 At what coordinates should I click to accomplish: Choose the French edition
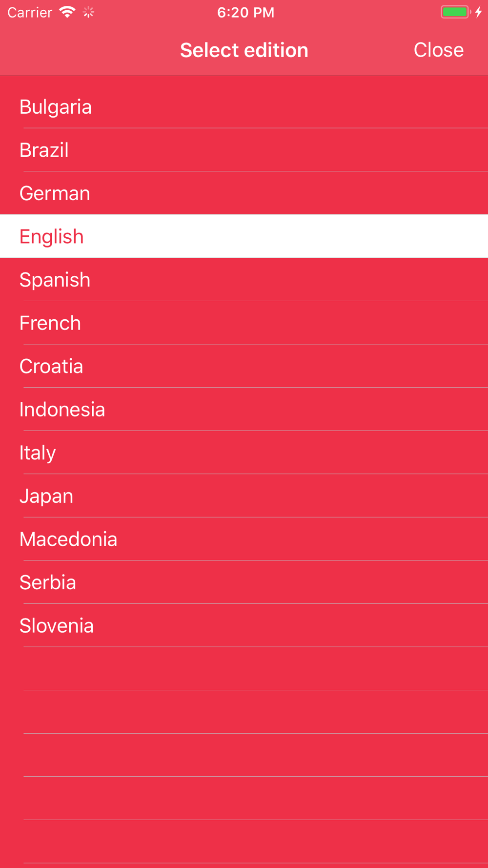(x=50, y=323)
